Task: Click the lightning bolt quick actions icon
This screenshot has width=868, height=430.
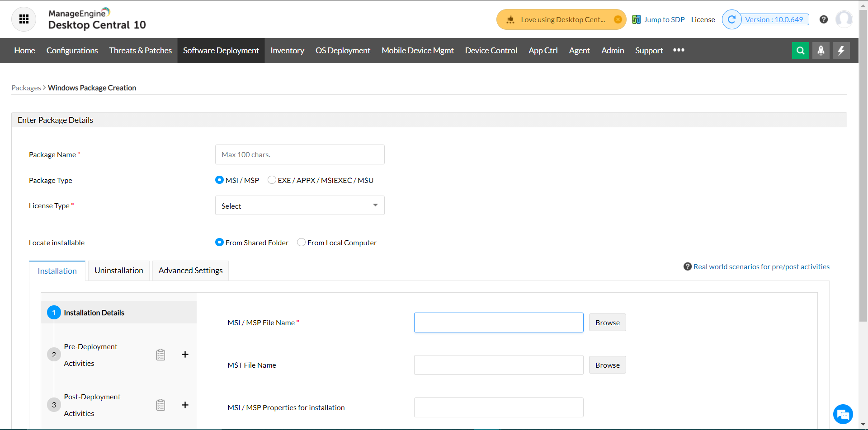Action: point(841,50)
